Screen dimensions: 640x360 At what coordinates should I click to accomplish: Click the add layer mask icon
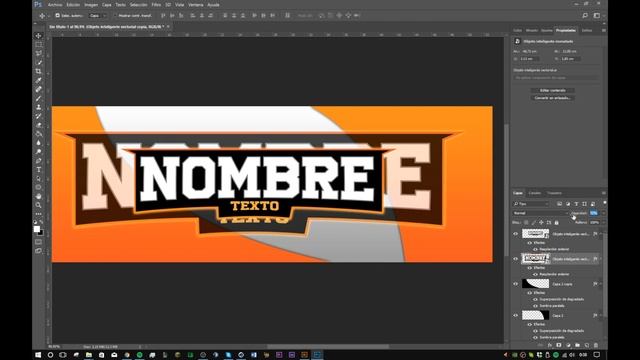558,345
